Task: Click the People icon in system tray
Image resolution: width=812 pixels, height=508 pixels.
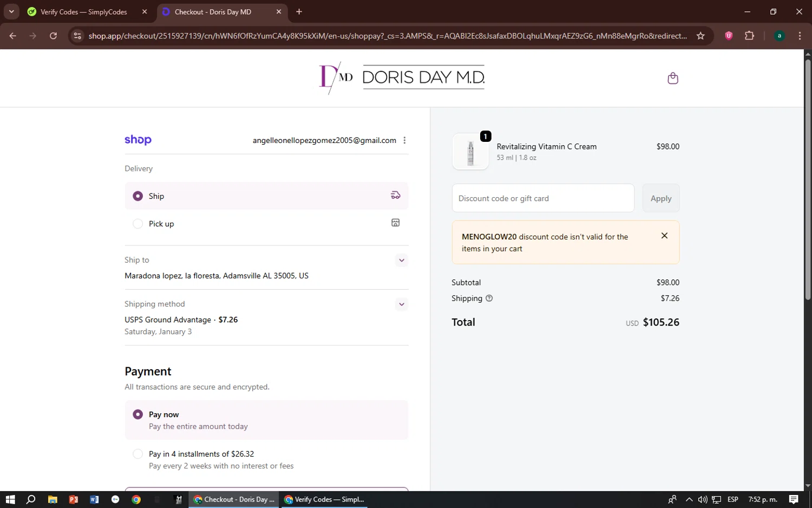Action: [672, 499]
